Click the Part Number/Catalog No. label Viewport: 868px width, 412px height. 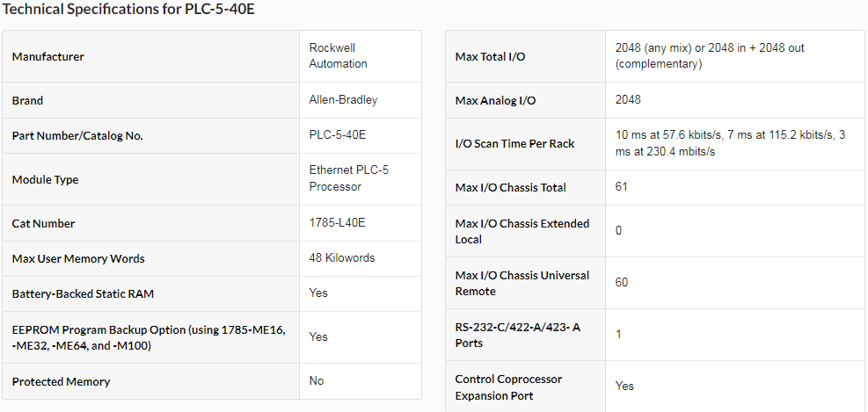click(x=77, y=136)
